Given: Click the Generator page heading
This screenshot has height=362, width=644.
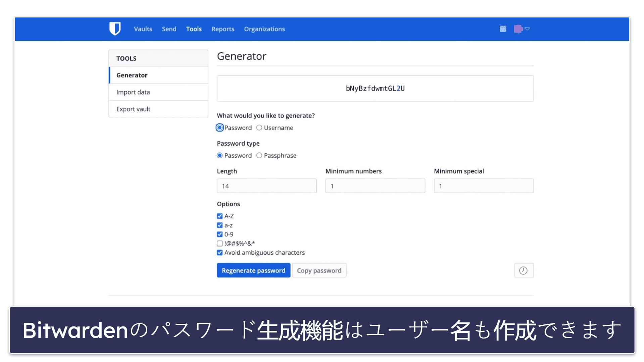Looking at the screenshot, I should pos(242,56).
